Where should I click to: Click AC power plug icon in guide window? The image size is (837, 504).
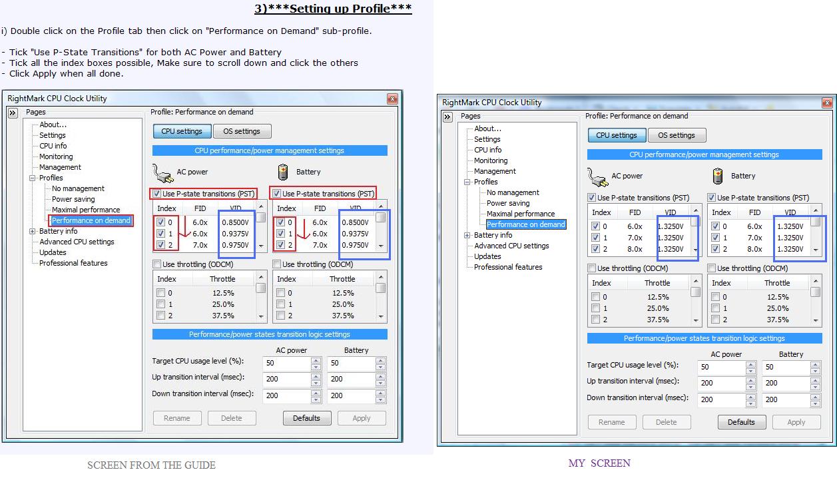[x=162, y=173]
